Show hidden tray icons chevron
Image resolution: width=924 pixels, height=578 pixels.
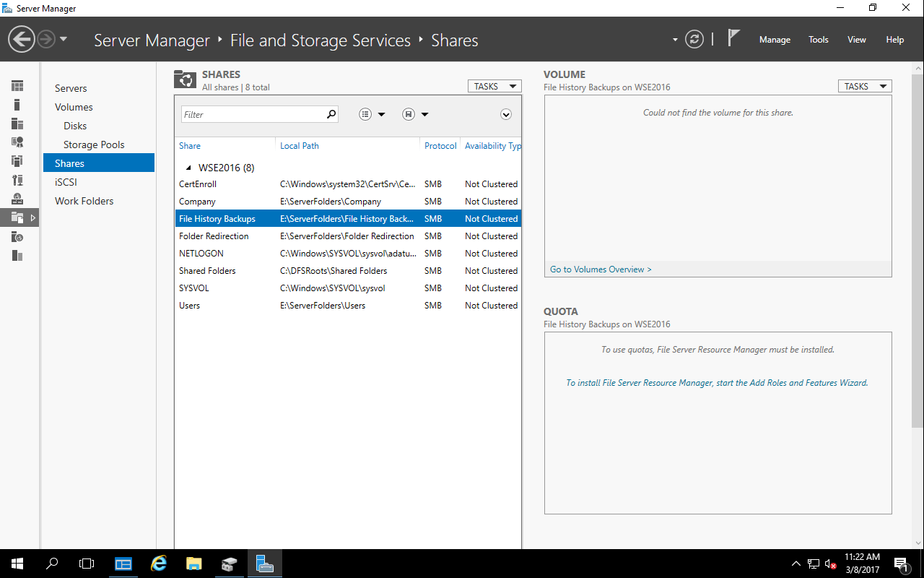(796, 564)
